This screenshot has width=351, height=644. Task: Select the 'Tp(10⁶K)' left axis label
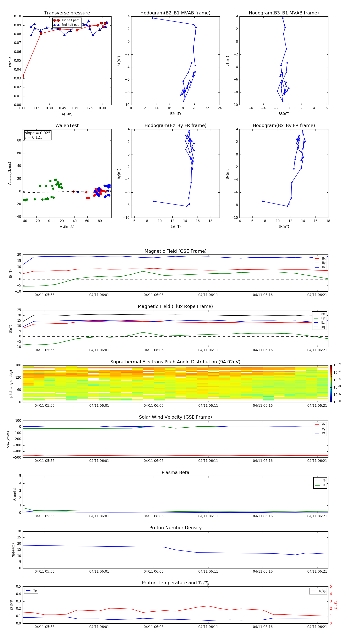(x=11, y=605)
